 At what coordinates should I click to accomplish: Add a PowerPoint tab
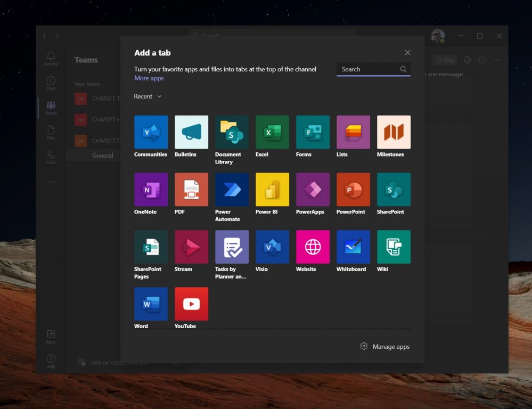coord(353,190)
